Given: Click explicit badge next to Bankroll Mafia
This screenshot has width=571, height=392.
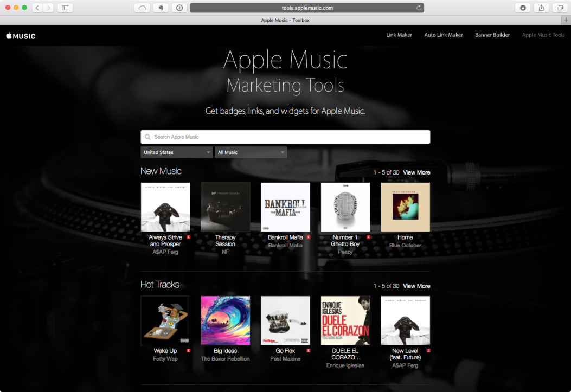Looking at the screenshot, I should point(308,237).
